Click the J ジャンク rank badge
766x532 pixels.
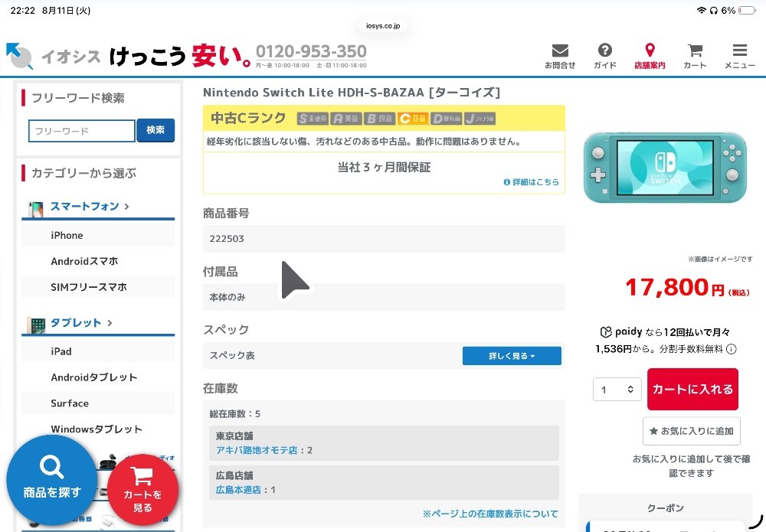click(480, 119)
